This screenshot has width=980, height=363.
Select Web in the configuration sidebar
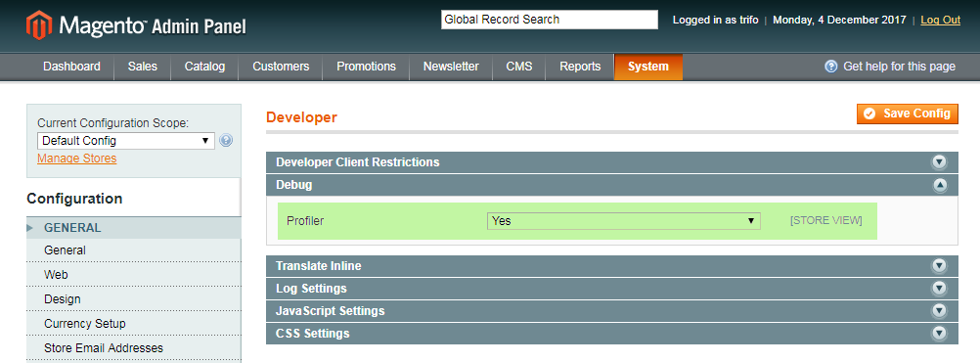134,275
